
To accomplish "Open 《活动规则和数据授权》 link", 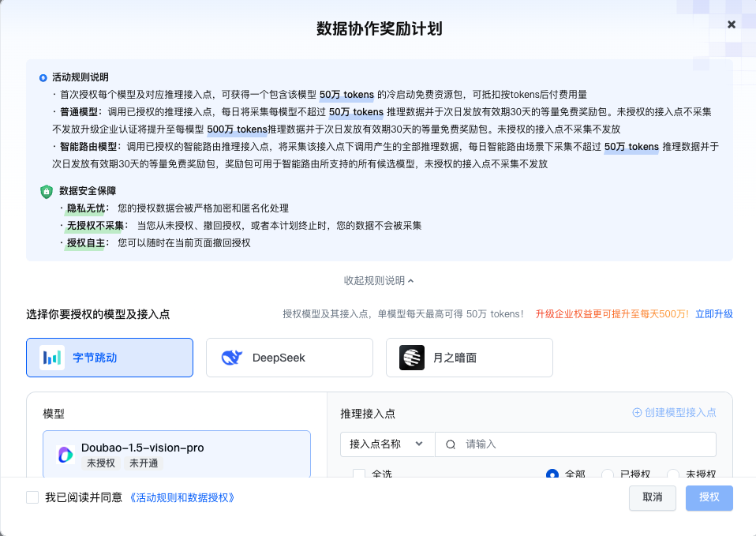I will click(182, 497).
